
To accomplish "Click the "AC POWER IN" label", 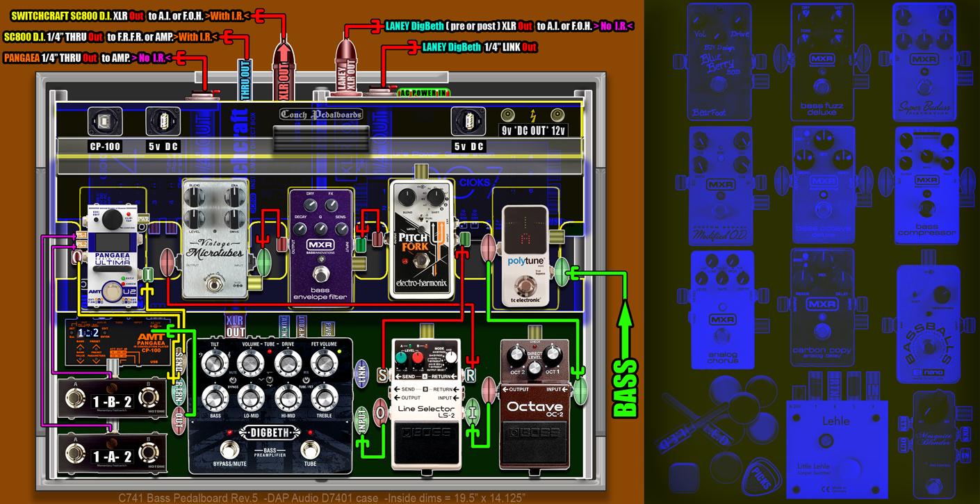I will [423, 92].
